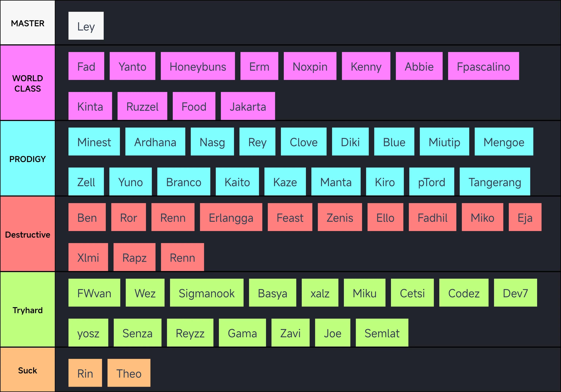The image size is (561, 392).
Task: Click the MASTER tier label
Action: pyautogui.click(x=28, y=23)
